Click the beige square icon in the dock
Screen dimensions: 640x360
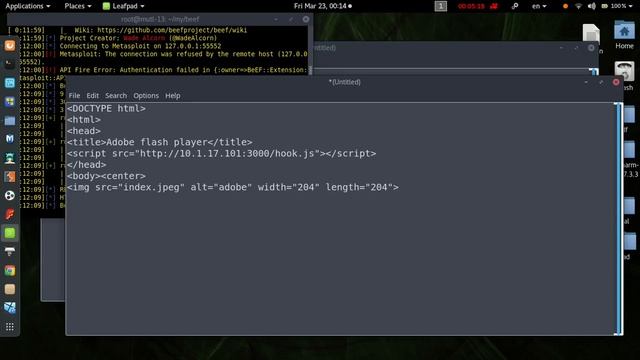coord(10,289)
